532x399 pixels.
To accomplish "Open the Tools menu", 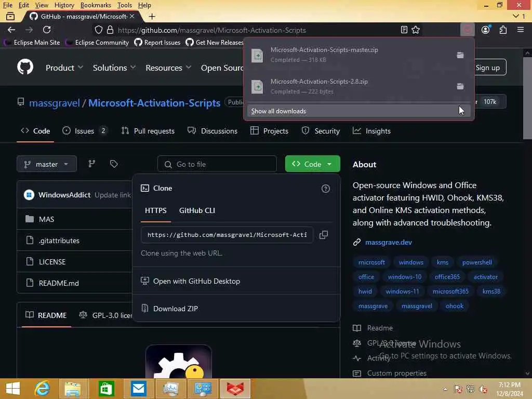I will 124,5.
